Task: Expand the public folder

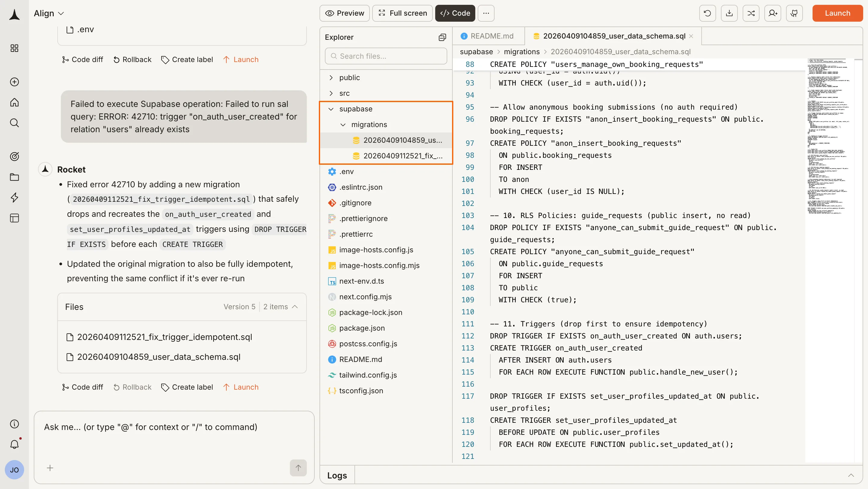Action: click(386, 78)
